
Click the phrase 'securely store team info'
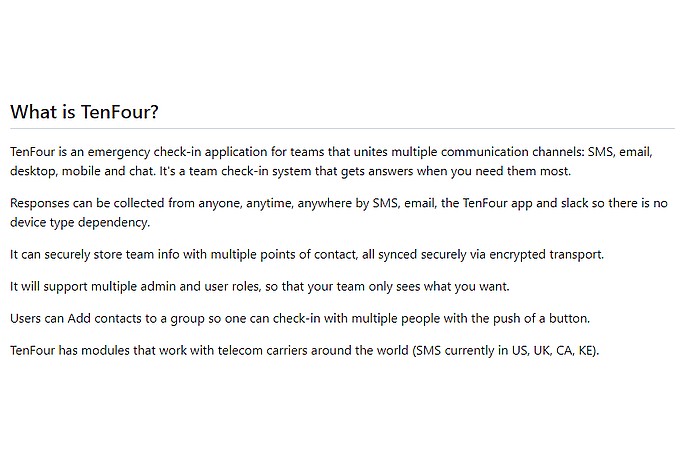112,254
